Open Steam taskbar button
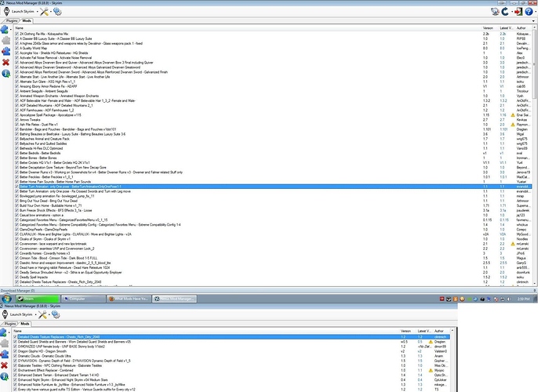The height and width of the screenshot is (392, 541). click(38, 299)
